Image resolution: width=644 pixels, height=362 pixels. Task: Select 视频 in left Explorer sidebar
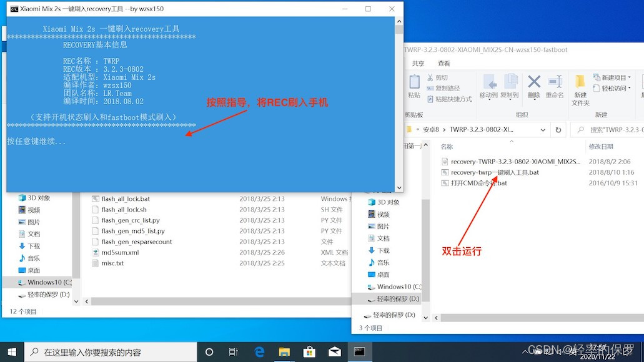coord(29,210)
